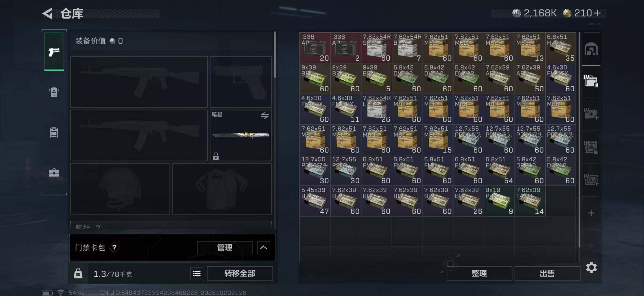
Task: Open the stash home container icon
Action: [x=591, y=49]
